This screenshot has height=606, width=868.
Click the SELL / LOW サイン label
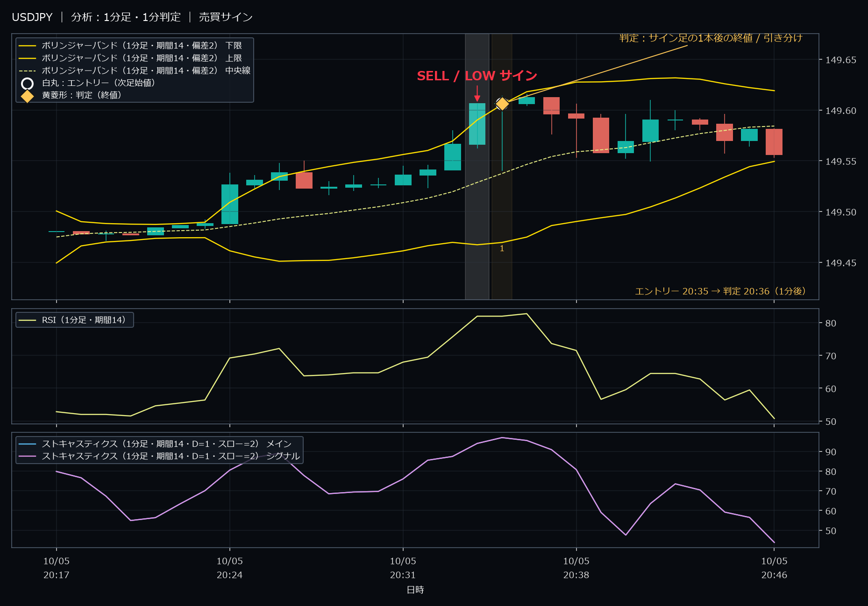tap(477, 76)
